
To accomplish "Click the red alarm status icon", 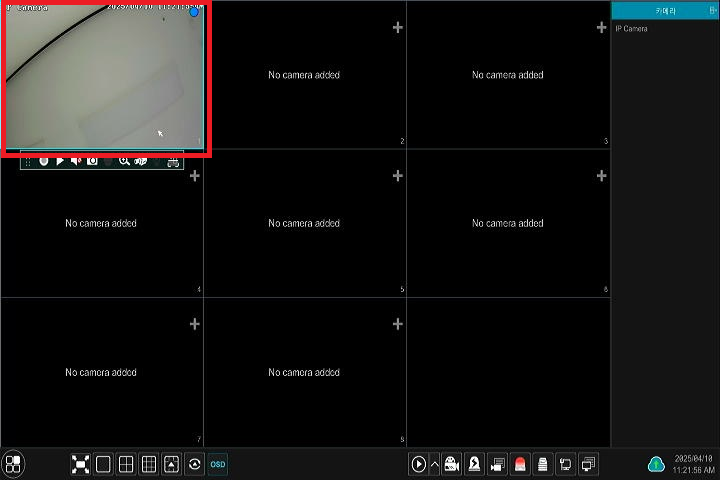I will pos(520,464).
